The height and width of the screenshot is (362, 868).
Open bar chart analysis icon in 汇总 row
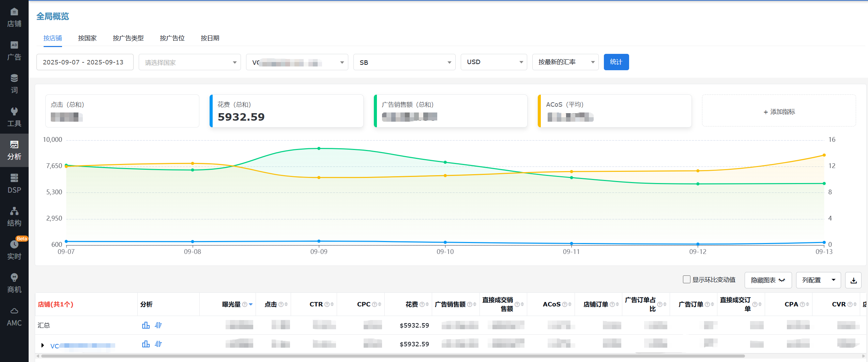pyautogui.click(x=146, y=325)
